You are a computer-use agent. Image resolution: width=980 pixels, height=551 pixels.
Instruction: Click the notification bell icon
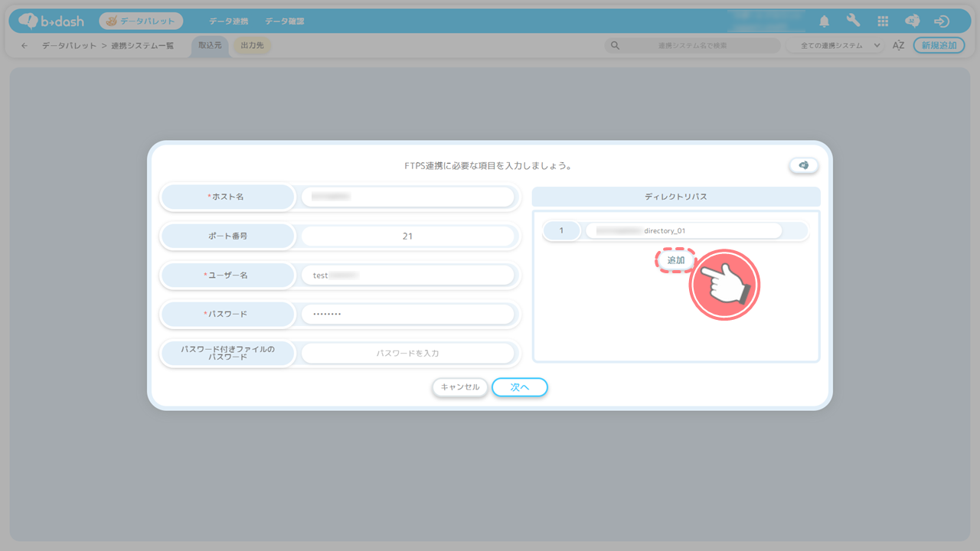(825, 21)
